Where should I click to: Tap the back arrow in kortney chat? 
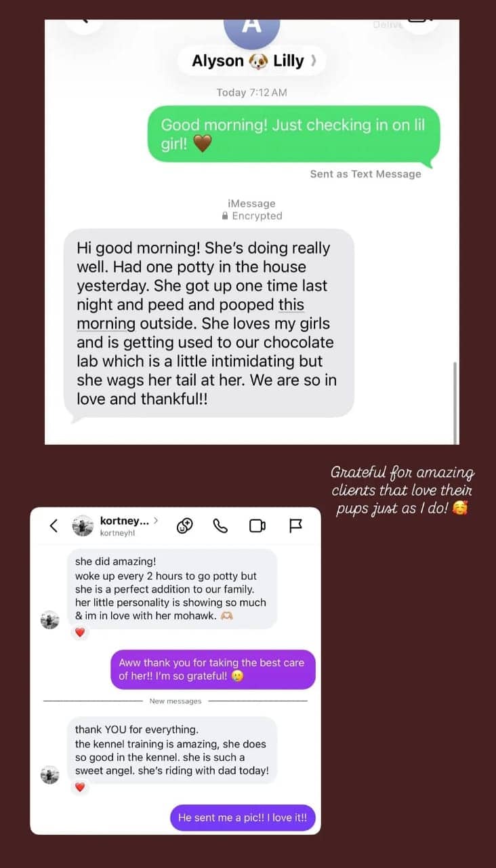[54, 526]
